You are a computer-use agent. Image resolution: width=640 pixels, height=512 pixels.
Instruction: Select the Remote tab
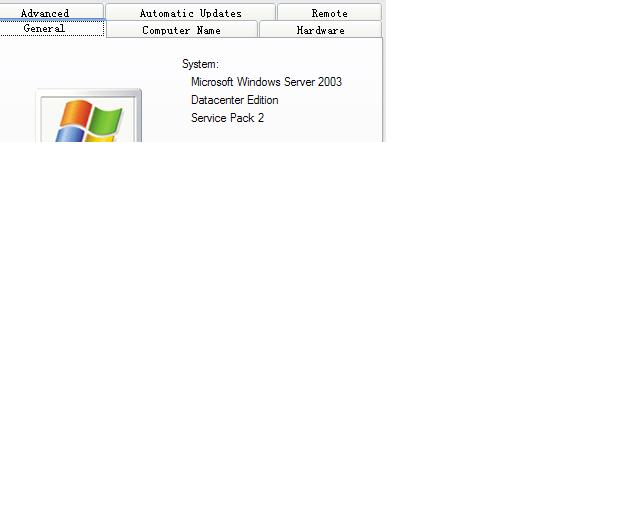pos(329,13)
